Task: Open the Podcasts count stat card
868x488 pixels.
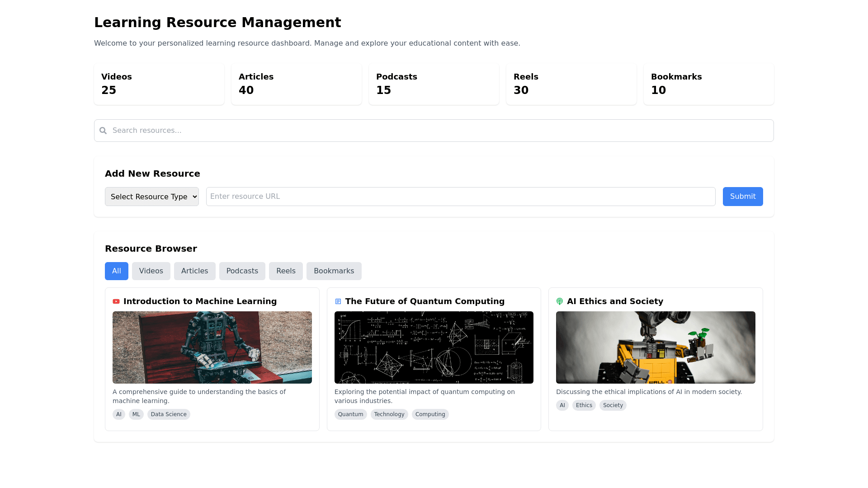Action: point(434,84)
